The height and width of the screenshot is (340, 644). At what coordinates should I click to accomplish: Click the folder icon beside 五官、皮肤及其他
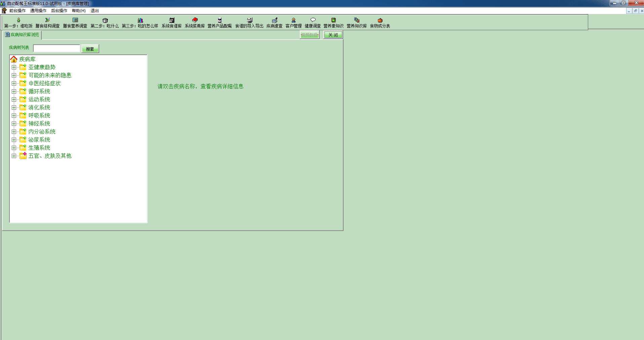(x=23, y=156)
